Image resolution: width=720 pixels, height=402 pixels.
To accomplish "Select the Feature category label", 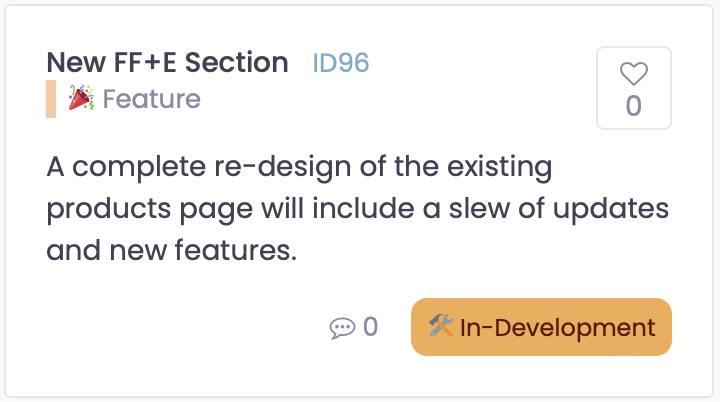I will coord(152,99).
